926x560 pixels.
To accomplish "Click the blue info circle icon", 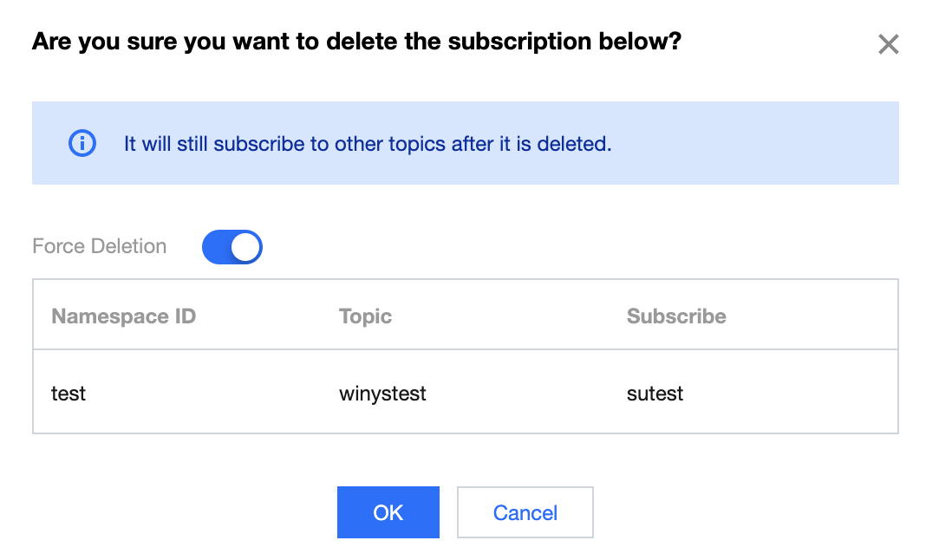I will coord(82,143).
